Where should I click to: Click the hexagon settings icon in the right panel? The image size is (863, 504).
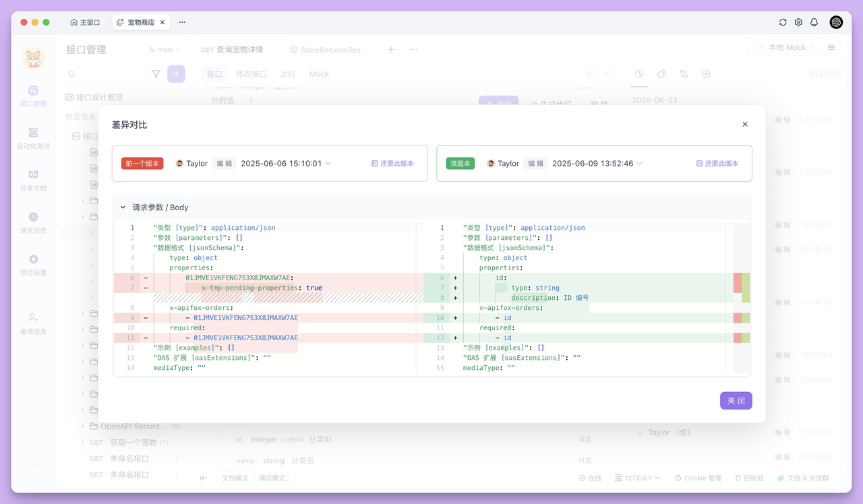tap(706, 74)
